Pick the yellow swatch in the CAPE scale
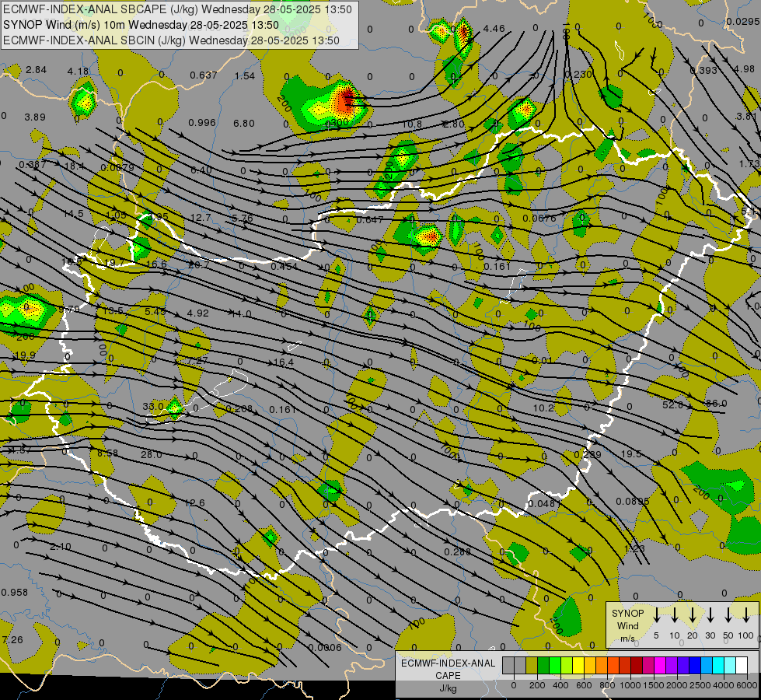This screenshot has width=761, height=700. 578,666
